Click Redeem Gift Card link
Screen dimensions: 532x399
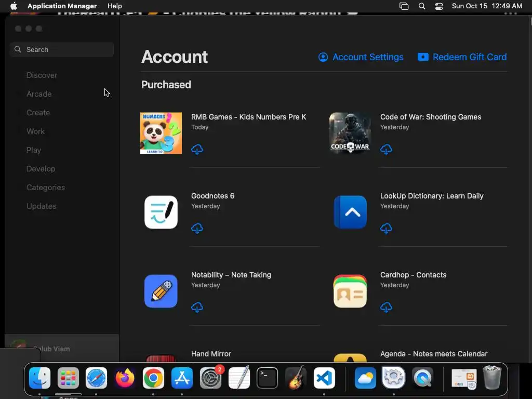coord(462,57)
